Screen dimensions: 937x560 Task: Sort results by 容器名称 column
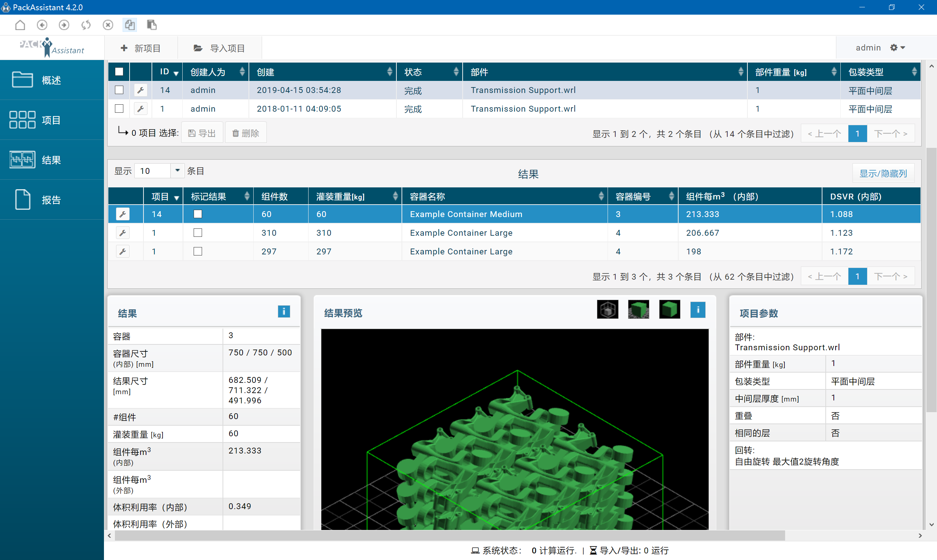[x=505, y=196]
